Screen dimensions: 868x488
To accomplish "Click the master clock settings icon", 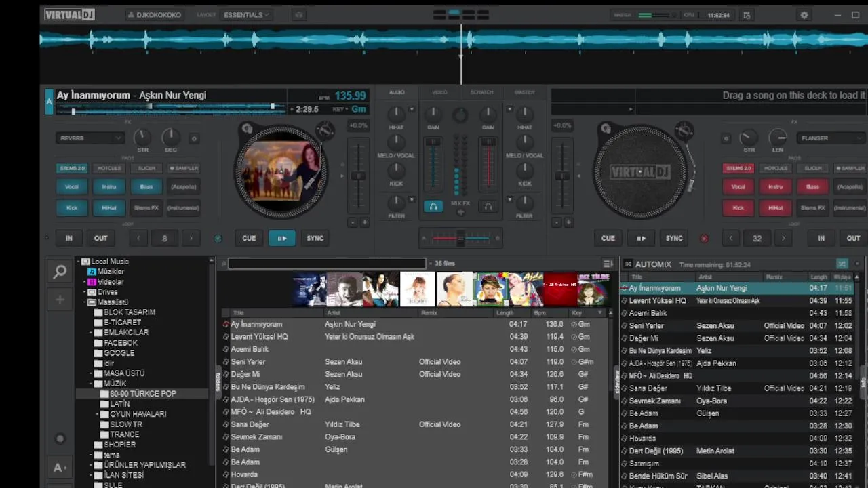I will pyautogui.click(x=747, y=15).
